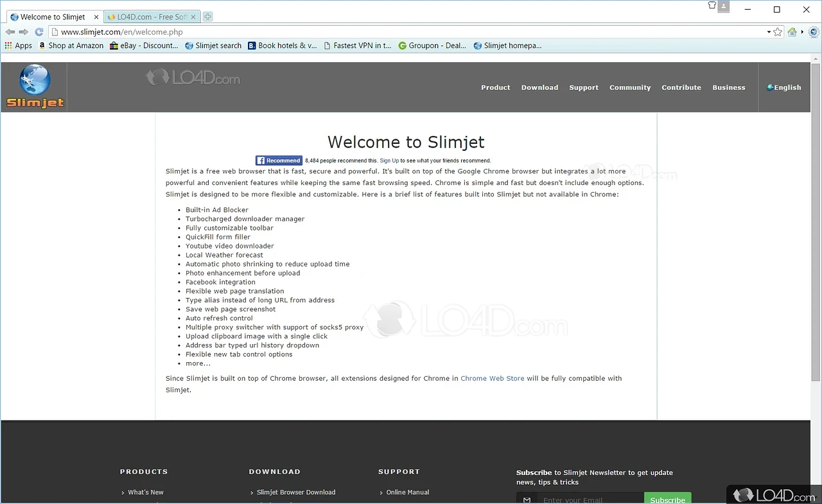Open the Slimjet settings menu icon
Viewport: 822px width, 504px height.
(814, 31)
